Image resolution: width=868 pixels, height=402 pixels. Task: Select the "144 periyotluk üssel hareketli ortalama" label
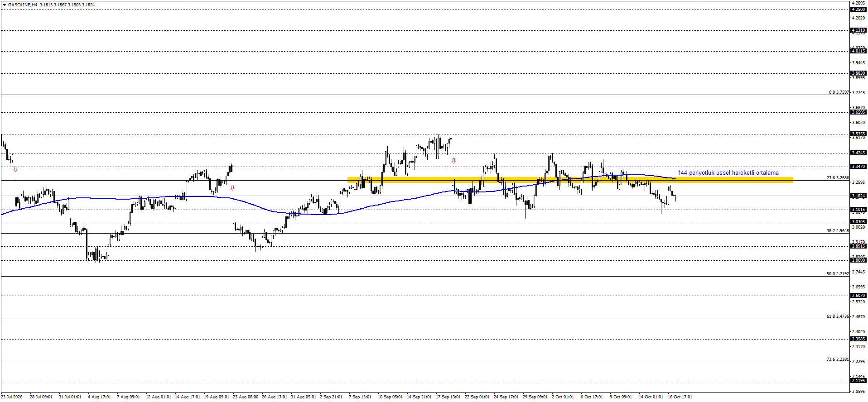pos(728,172)
